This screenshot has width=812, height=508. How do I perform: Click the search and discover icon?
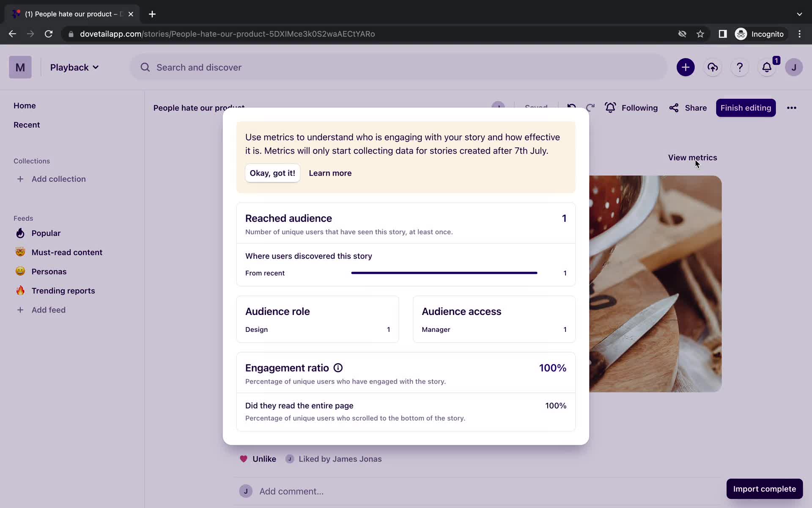click(144, 66)
